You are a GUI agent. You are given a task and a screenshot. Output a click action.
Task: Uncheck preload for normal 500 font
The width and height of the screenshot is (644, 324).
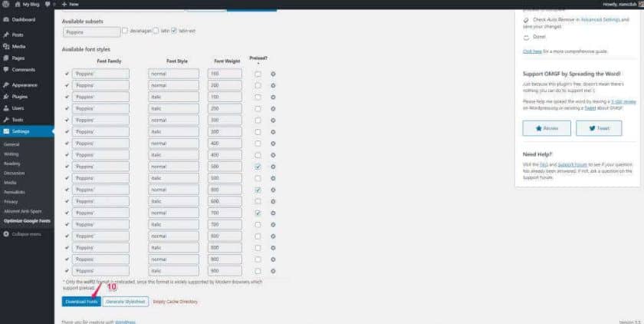(258, 167)
